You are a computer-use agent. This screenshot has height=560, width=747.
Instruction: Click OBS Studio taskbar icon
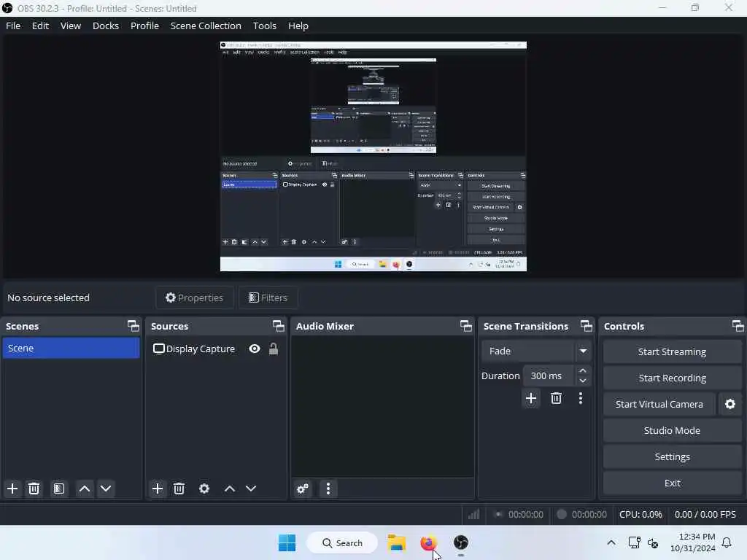pos(461,542)
